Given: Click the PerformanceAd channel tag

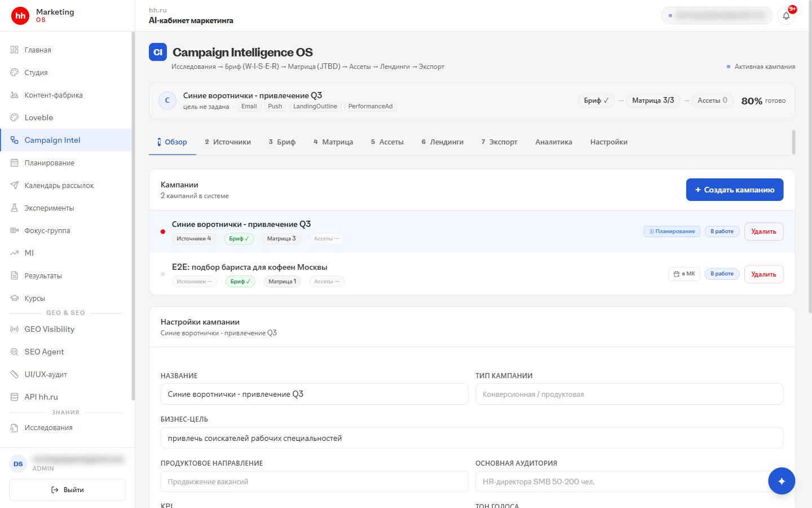Looking at the screenshot, I should point(370,106).
